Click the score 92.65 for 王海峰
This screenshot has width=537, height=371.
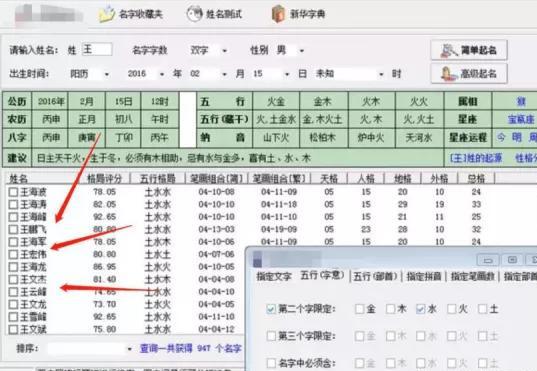click(105, 217)
